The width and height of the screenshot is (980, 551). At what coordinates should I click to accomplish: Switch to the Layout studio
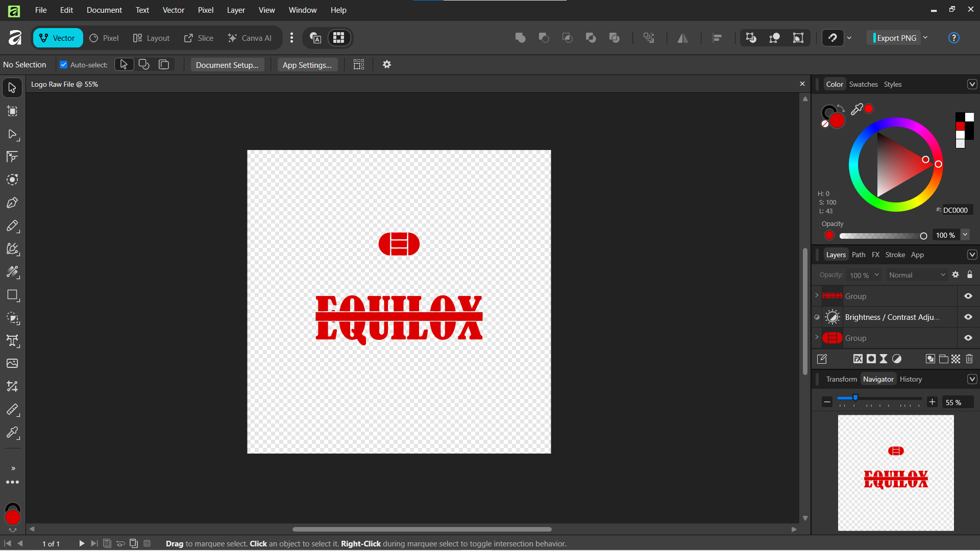(151, 38)
